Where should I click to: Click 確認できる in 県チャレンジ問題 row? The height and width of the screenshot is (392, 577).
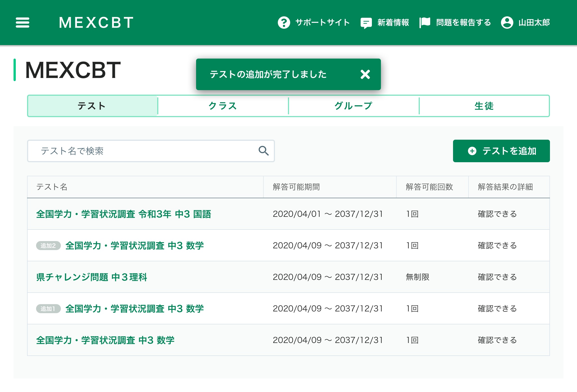497,277
